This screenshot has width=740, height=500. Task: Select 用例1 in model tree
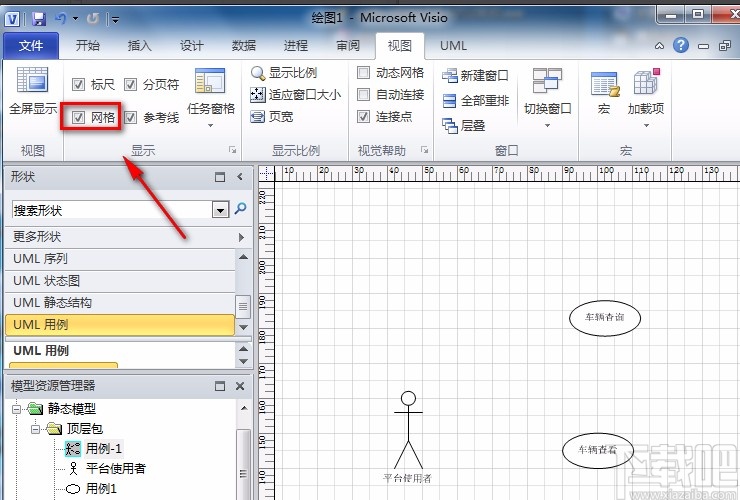click(x=101, y=488)
